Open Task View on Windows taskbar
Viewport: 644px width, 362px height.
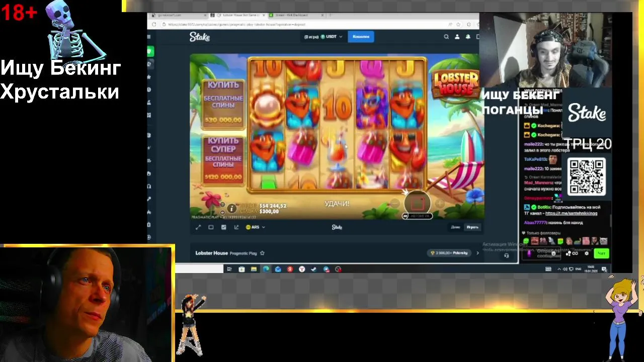pos(229,269)
